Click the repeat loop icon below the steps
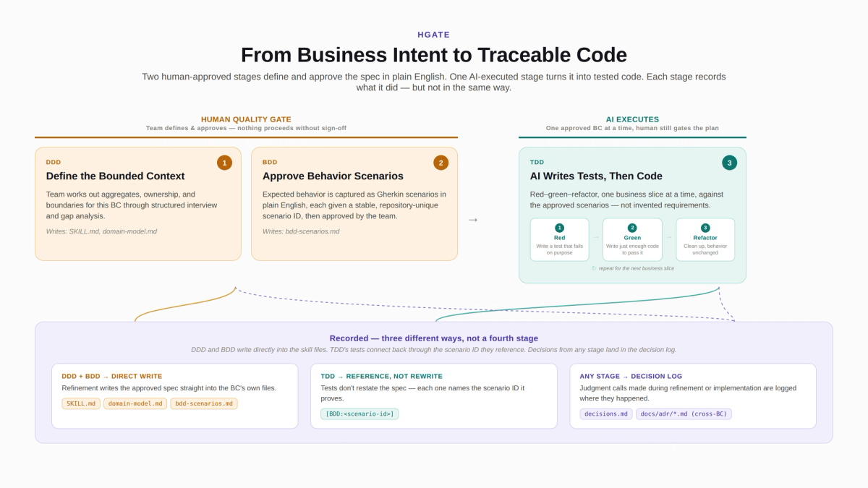 tap(595, 268)
